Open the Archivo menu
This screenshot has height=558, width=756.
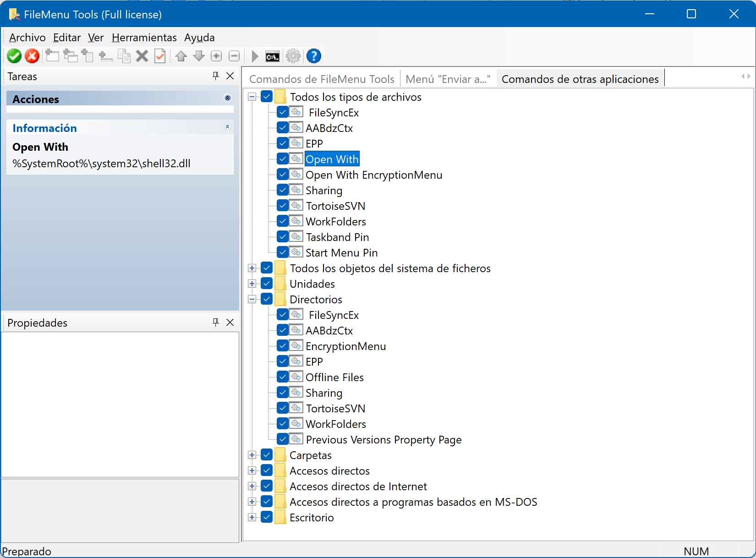coord(27,38)
